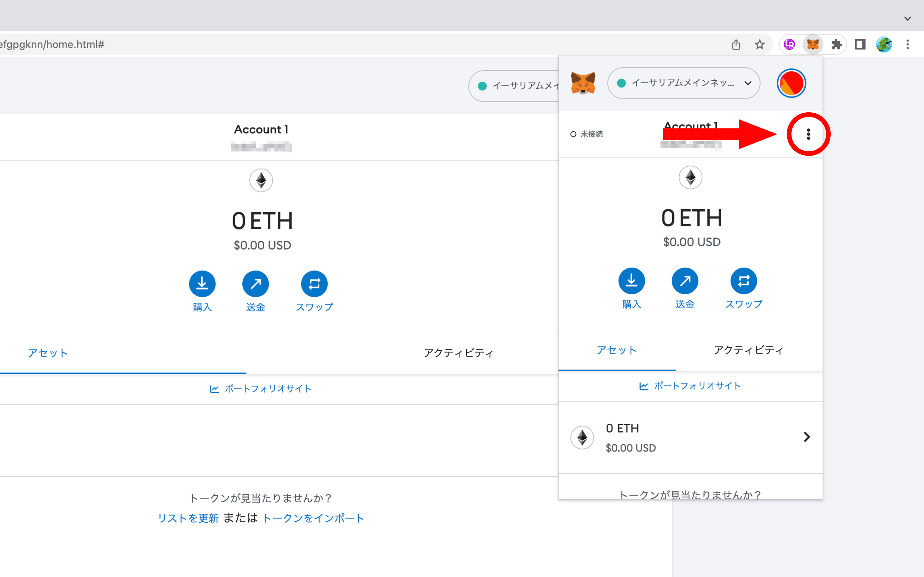The image size is (924, 577).
Task: Click the red account avatar in popup
Action: (x=791, y=83)
